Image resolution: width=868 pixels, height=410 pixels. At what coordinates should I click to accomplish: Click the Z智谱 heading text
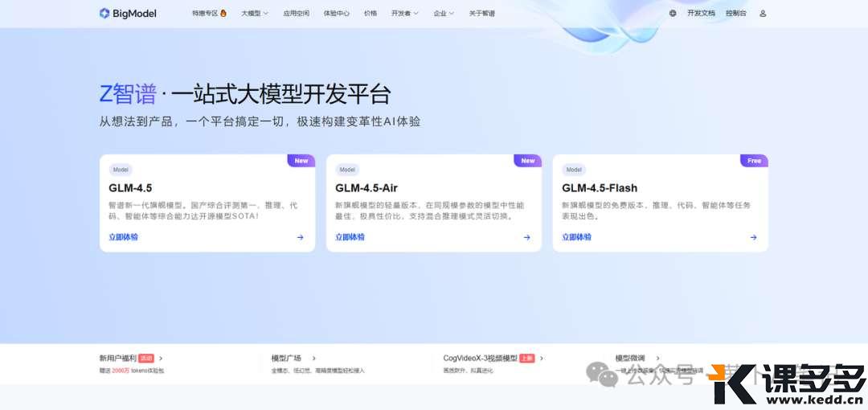pos(128,94)
